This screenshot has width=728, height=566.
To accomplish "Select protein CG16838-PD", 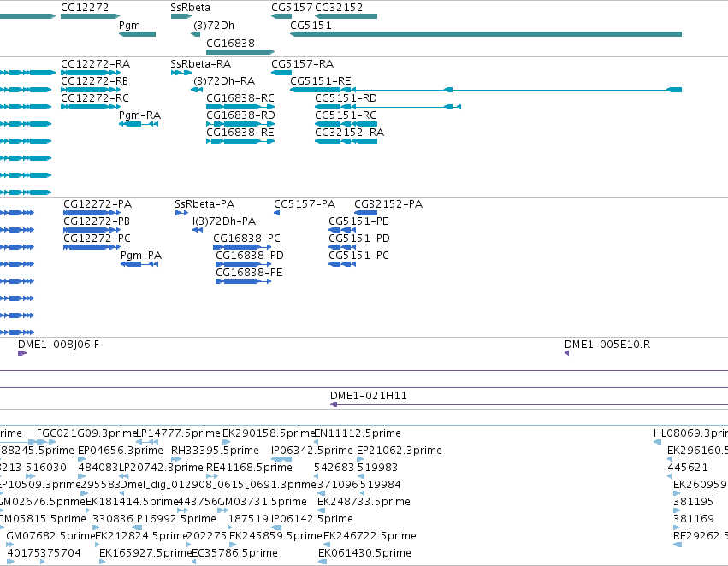I will (243, 264).
